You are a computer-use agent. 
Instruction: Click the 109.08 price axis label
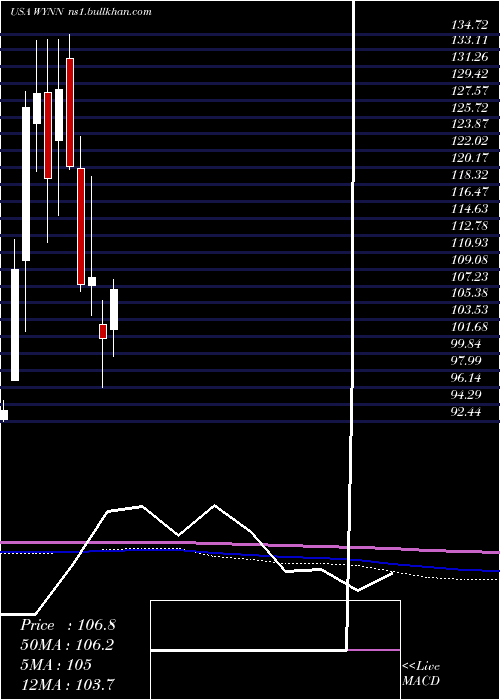coord(470,260)
